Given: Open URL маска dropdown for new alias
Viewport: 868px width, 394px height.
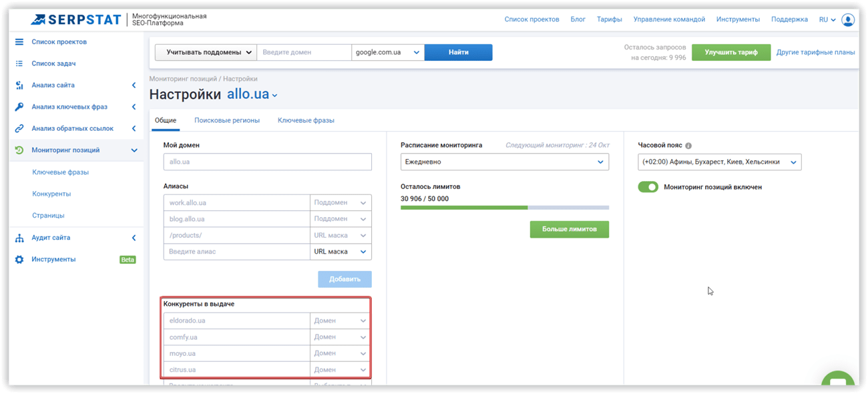Looking at the screenshot, I should tap(341, 252).
